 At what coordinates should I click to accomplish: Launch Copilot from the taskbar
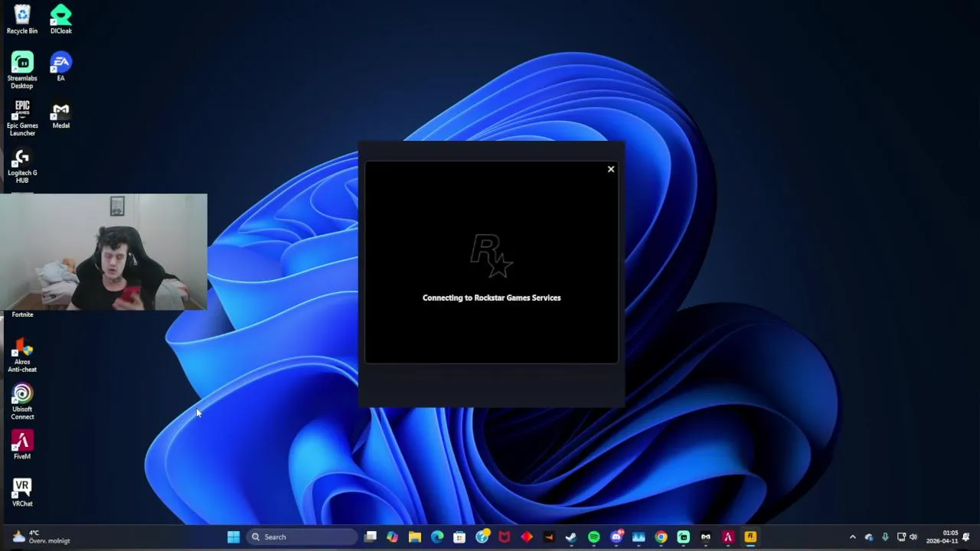[393, 537]
